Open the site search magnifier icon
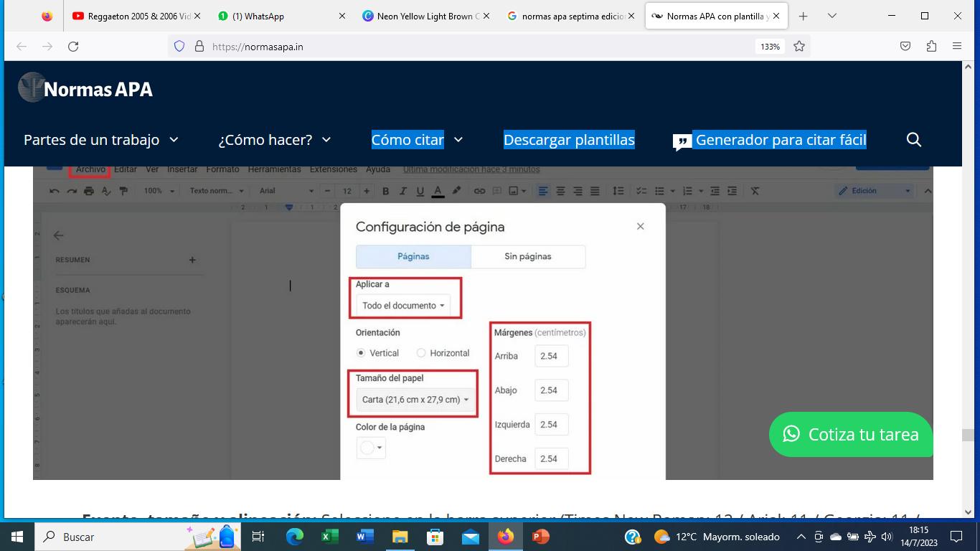 coord(914,140)
